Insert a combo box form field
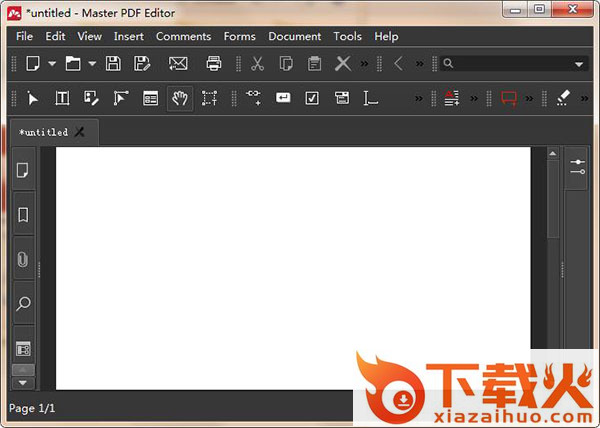The width and height of the screenshot is (600, 428). [x=341, y=98]
